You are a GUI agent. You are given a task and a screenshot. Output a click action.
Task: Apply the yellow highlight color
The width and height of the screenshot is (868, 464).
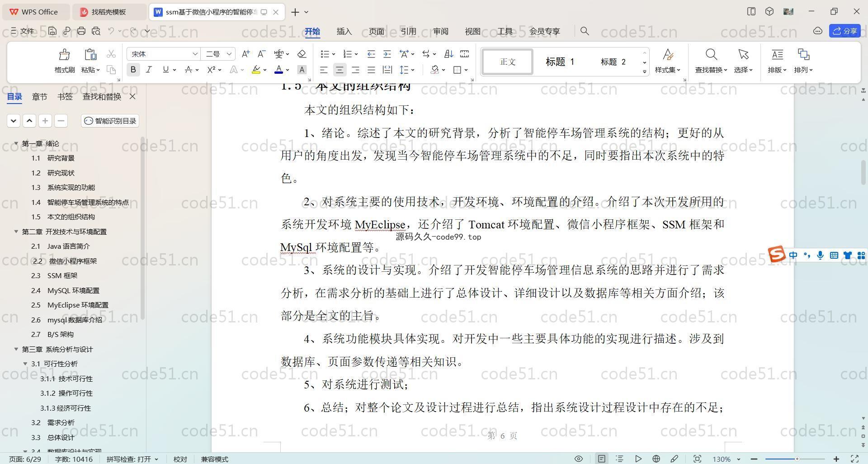(x=256, y=70)
